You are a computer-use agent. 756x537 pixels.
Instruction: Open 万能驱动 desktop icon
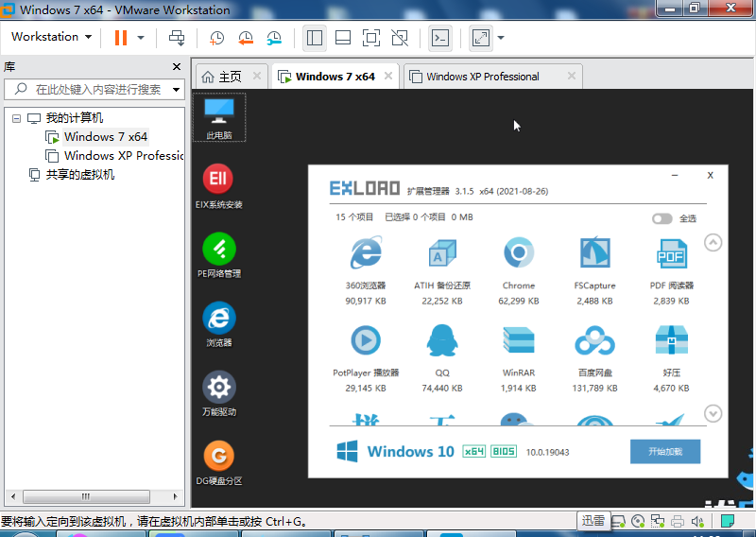[x=219, y=393]
